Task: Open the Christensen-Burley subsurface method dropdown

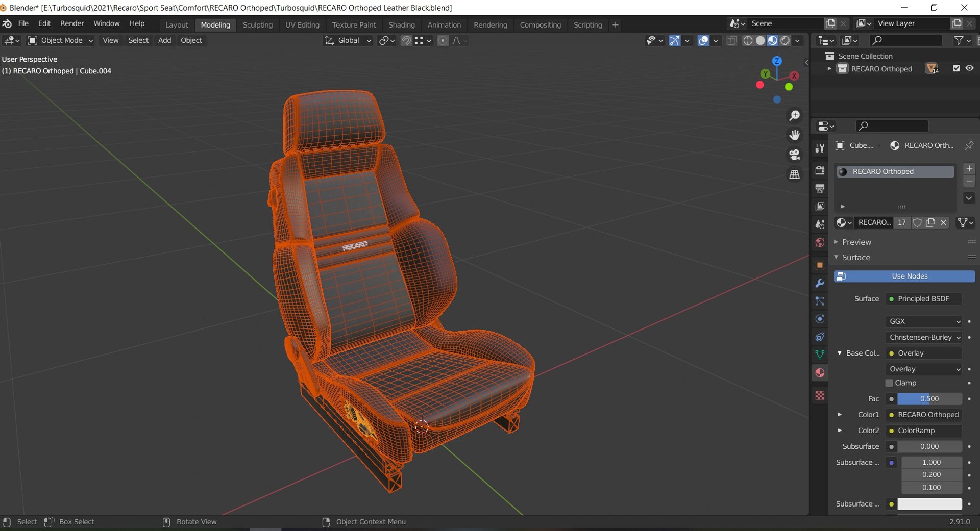Action: 923,337
